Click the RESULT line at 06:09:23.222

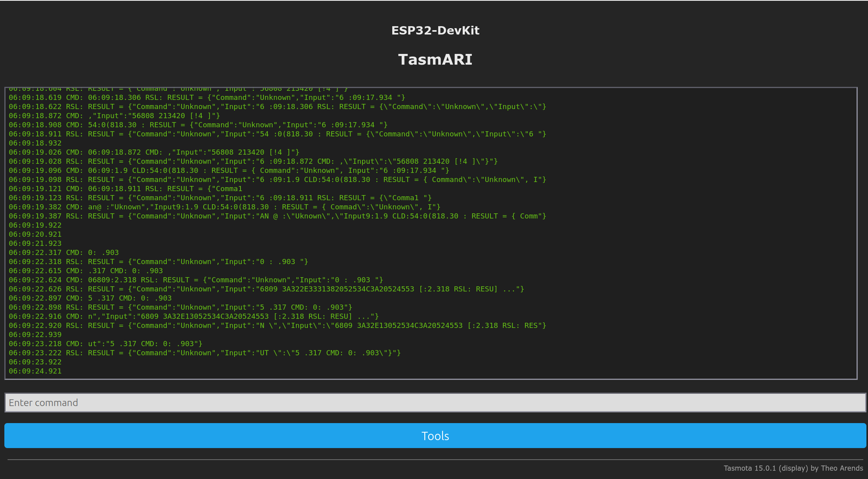(x=204, y=353)
